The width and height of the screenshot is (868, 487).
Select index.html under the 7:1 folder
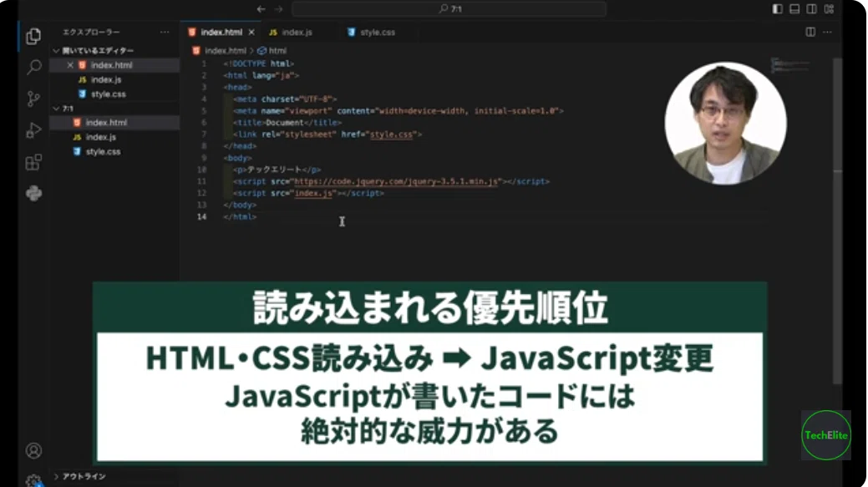[x=114, y=122]
